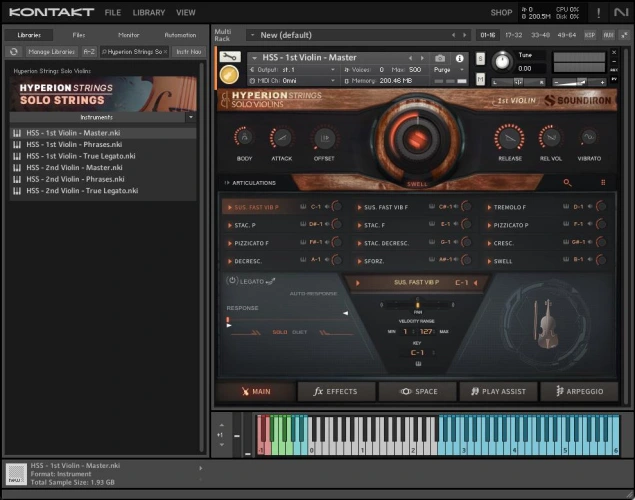Click the articulations search magnifier icon

pos(568,183)
